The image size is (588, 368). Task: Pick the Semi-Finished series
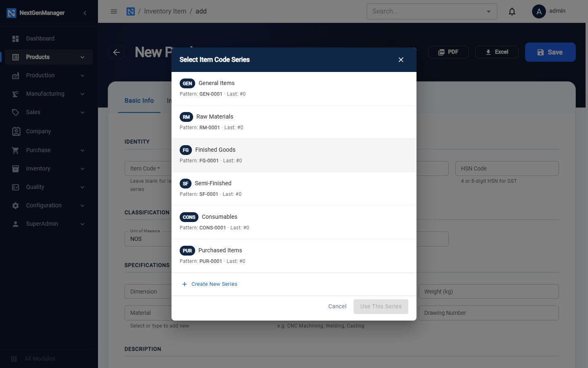(294, 189)
